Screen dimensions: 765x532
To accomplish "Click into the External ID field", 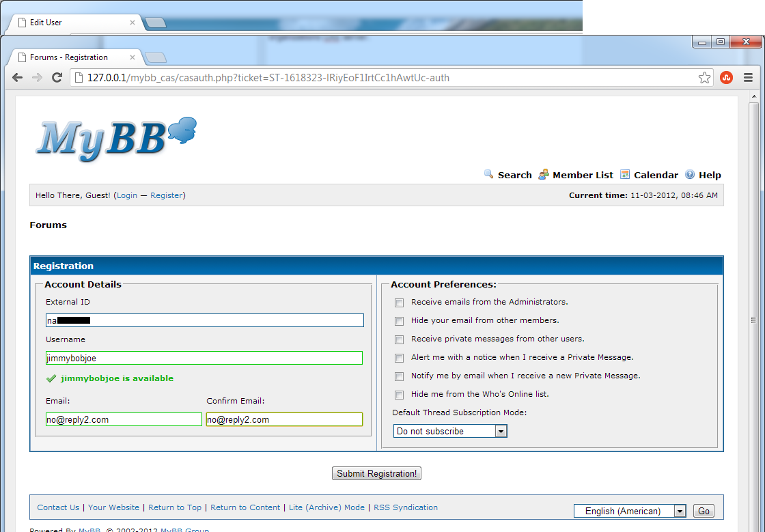I will pos(205,320).
